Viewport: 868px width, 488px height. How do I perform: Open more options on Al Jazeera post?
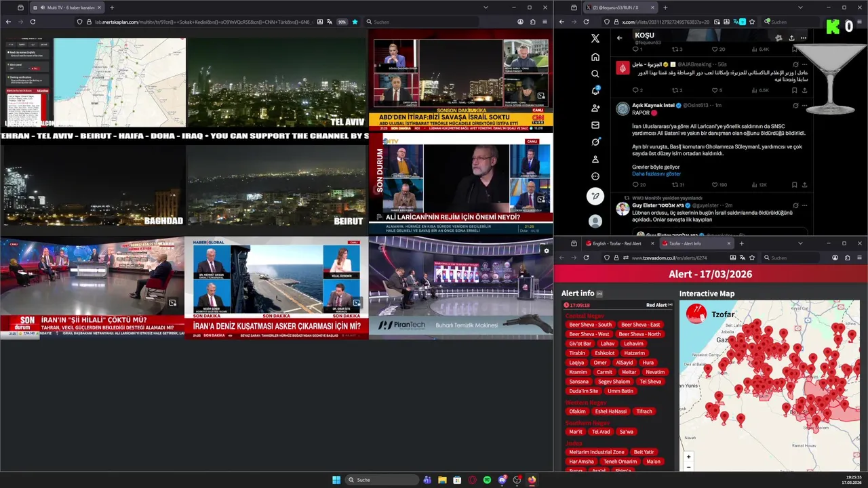pos(804,64)
